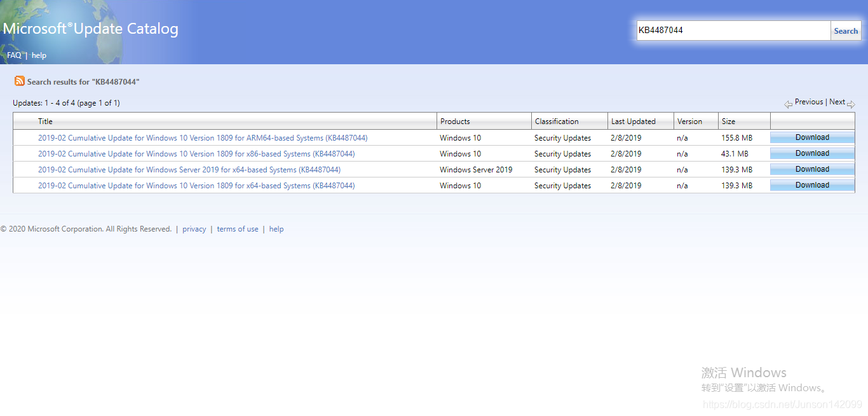
Task: Open the Windows Server 2019 x64 update link
Action: click(189, 170)
